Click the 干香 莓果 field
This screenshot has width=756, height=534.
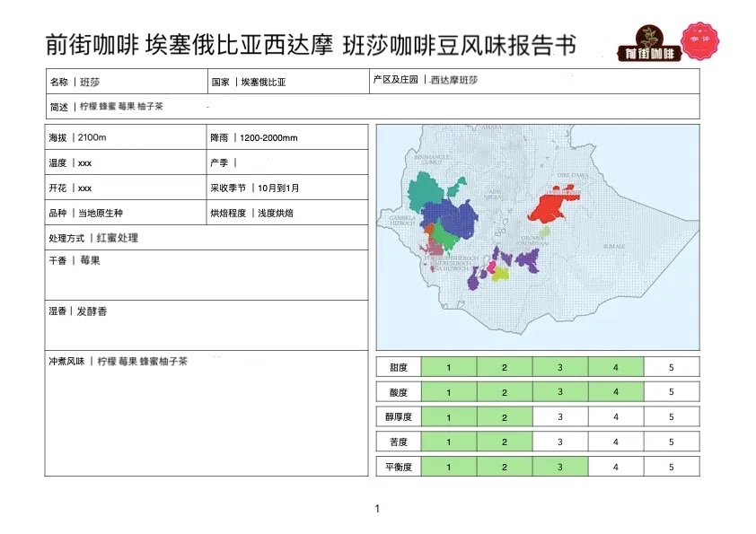pyautogui.click(x=207, y=276)
